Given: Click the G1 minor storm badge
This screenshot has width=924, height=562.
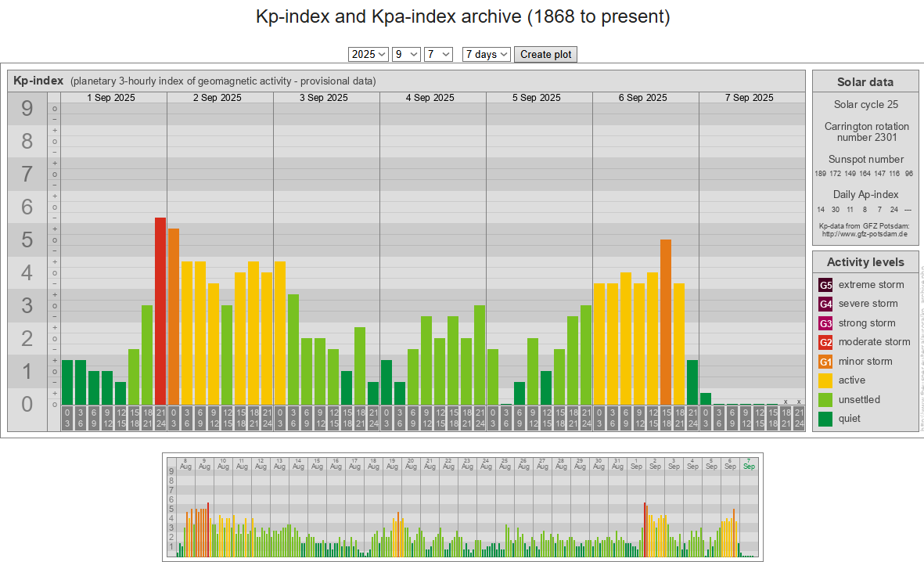Looking at the screenshot, I should pyautogui.click(x=825, y=362).
